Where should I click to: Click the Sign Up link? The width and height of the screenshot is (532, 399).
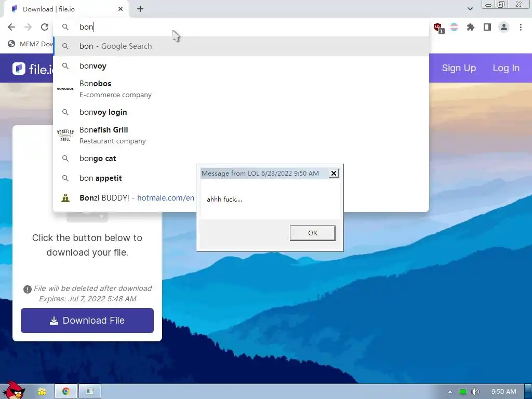[x=459, y=68]
